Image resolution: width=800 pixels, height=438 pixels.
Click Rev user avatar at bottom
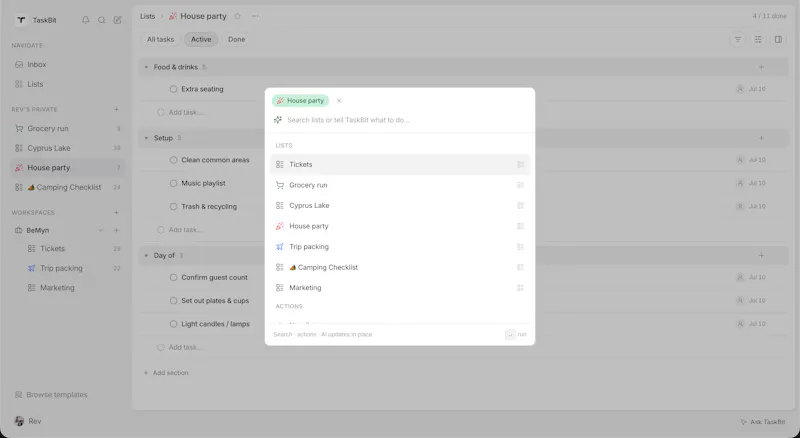tap(19, 421)
